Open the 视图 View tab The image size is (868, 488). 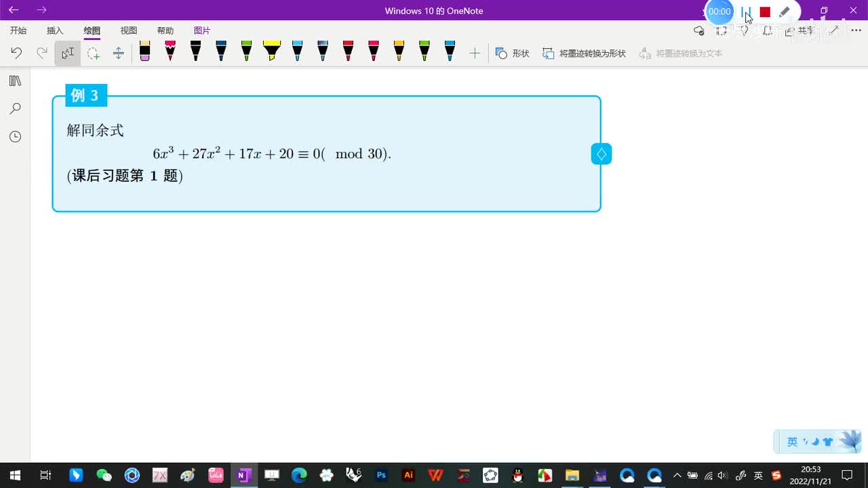pyautogui.click(x=128, y=30)
